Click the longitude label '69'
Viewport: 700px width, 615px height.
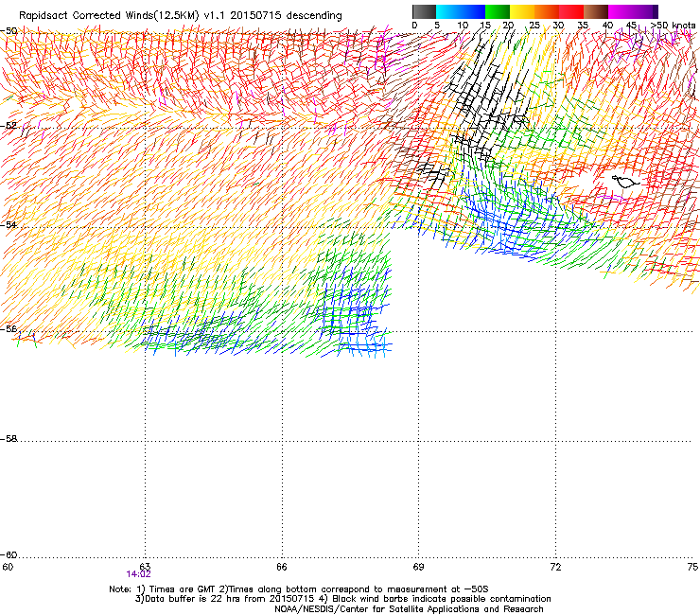418,567
